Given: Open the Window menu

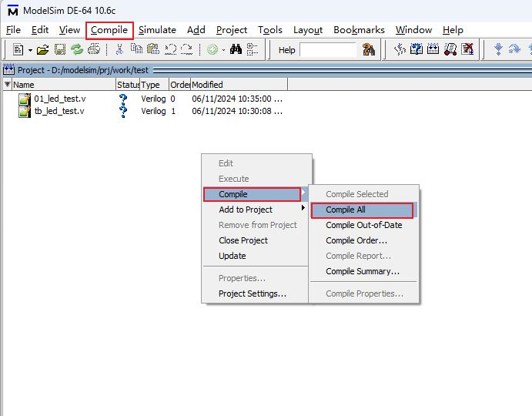Looking at the screenshot, I should (x=413, y=30).
